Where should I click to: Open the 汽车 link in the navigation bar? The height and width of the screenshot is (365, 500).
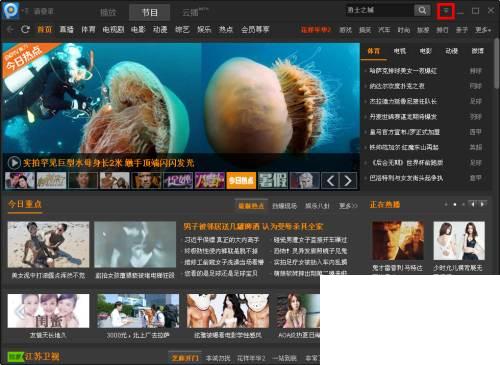384,30
